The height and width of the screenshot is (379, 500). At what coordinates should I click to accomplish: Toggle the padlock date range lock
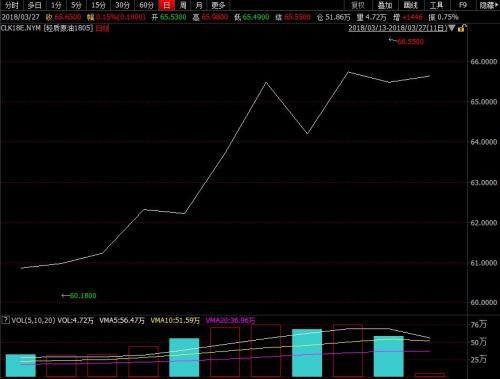pyautogui.click(x=462, y=28)
